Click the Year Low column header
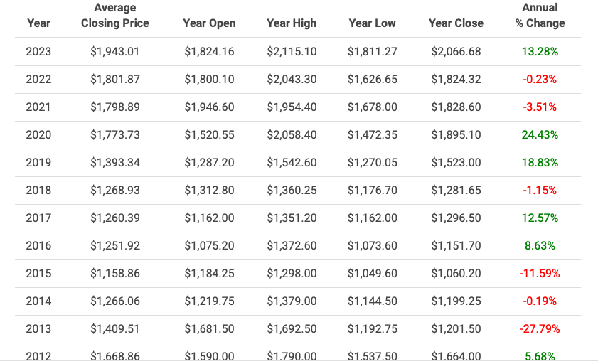Viewport: 598px width, 364px height. point(372,23)
